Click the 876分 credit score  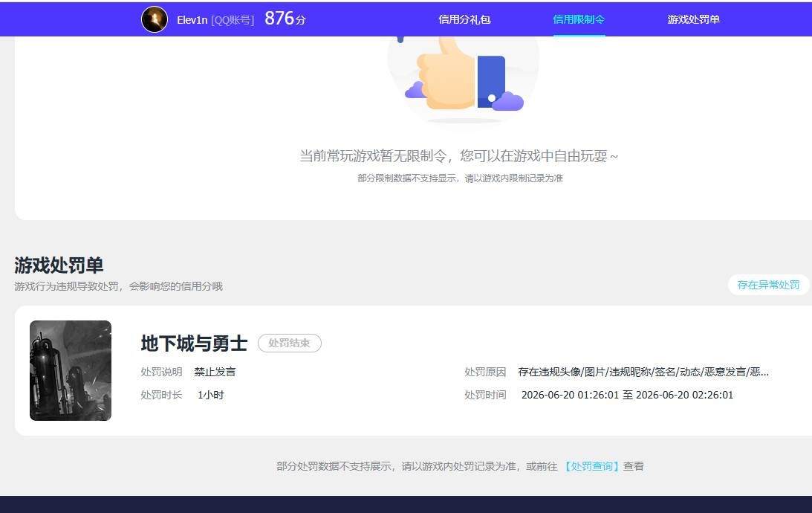(285, 19)
